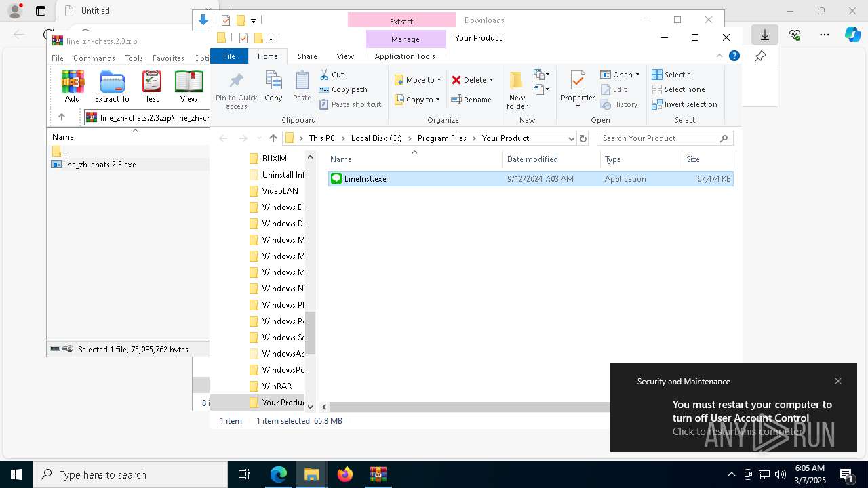The height and width of the screenshot is (488, 868).
Task: Click the WinRAR Add button
Action: [73, 86]
